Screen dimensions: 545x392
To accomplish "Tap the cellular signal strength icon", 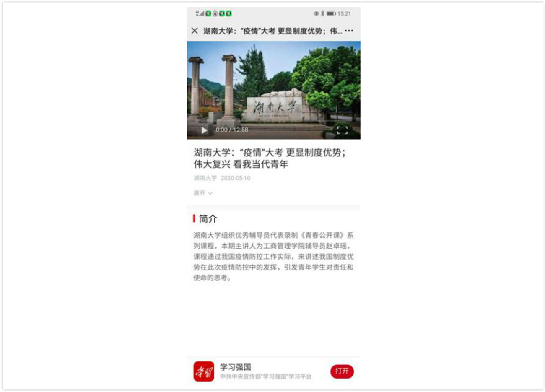I will [200, 13].
